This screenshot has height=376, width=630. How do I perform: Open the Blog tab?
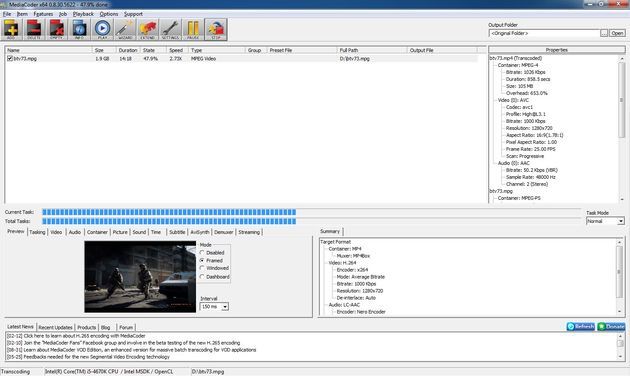[x=106, y=327]
